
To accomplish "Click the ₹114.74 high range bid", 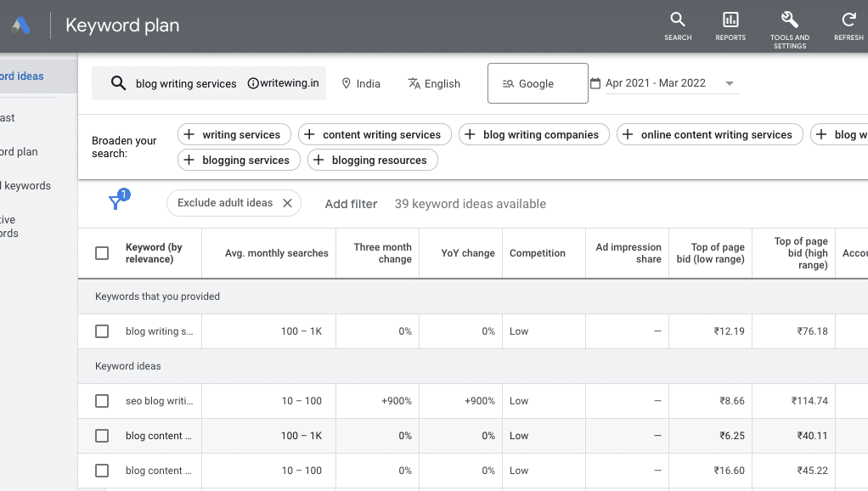I will tap(809, 401).
